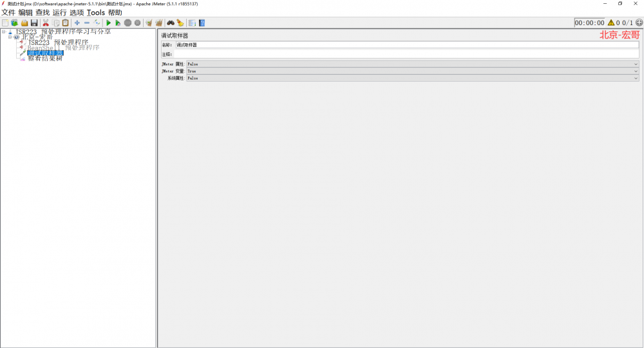Open the 编辑 menu
This screenshot has height=348, width=644.
(x=25, y=13)
